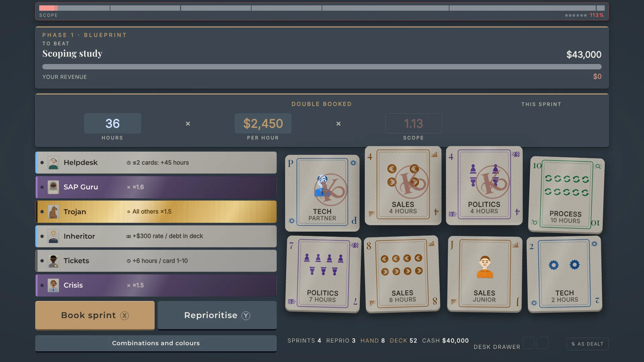644x362 pixels.
Task: Click the '≤2 cards: +45 hours' text
Action: [161, 163]
